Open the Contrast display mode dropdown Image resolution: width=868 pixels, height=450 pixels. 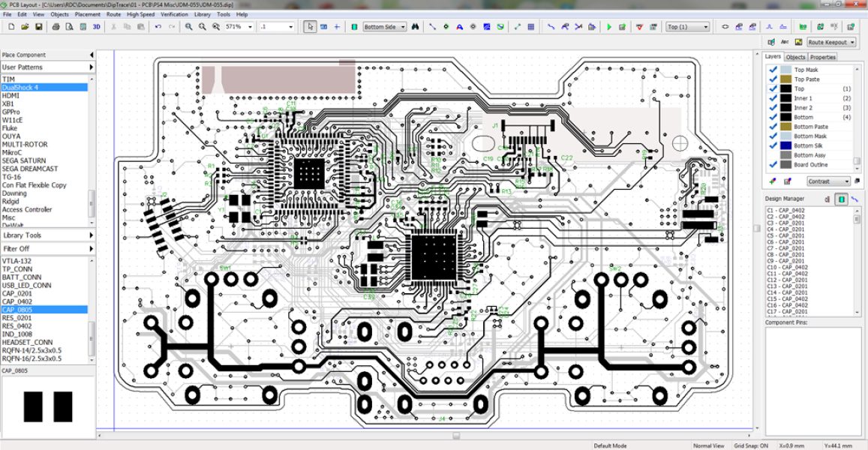pos(828,181)
